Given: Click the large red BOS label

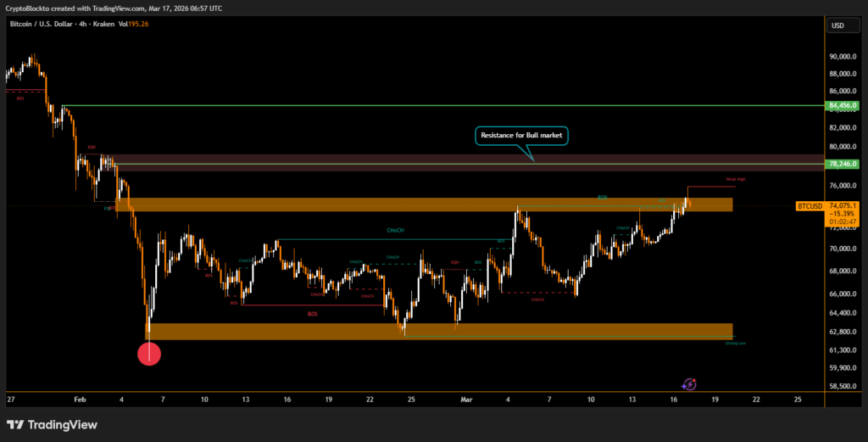Looking at the screenshot, I should click(x=313, y=314).
